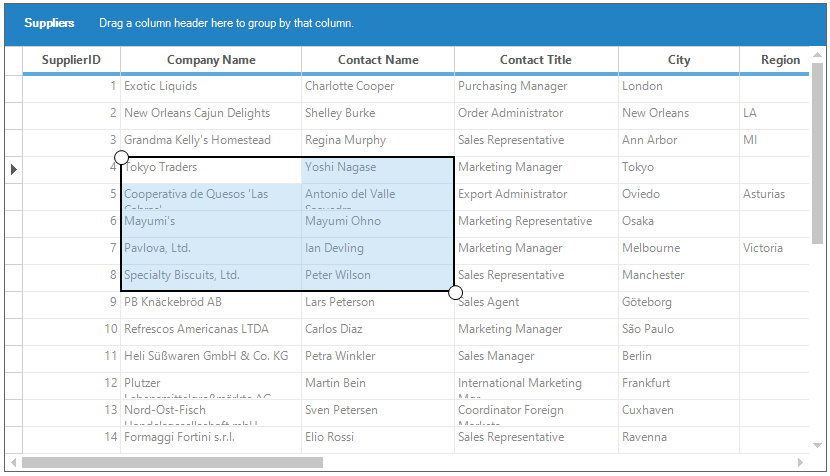Click the horizontal scrollbar right arrow
Viewport: 830px width, 476px height.
pyautogui.click(x=800, y=462)
